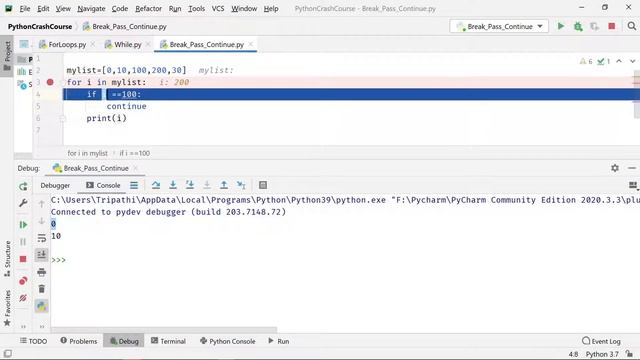Screen dimensions: 640x360
Task: Toggle scroll to end of console
Action: tap(41, 255)
